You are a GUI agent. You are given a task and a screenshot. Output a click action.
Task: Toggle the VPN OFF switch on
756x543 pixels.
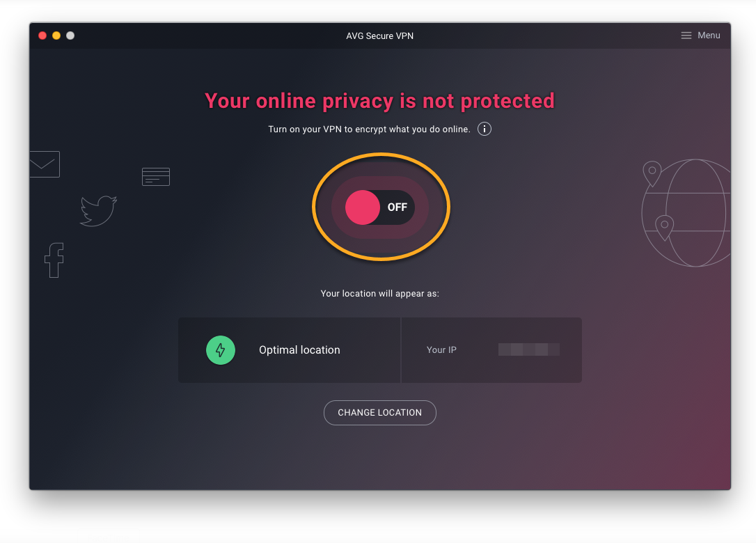tap(380, 207)
